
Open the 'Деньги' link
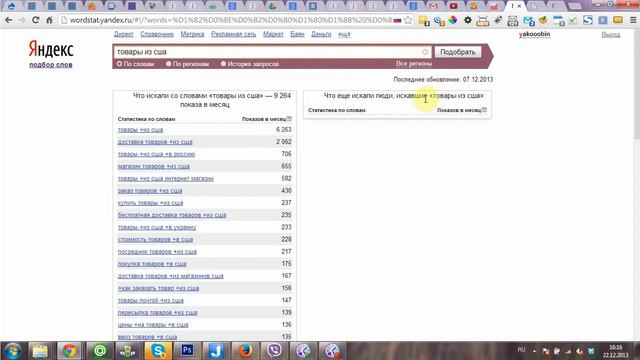(321, 34)
